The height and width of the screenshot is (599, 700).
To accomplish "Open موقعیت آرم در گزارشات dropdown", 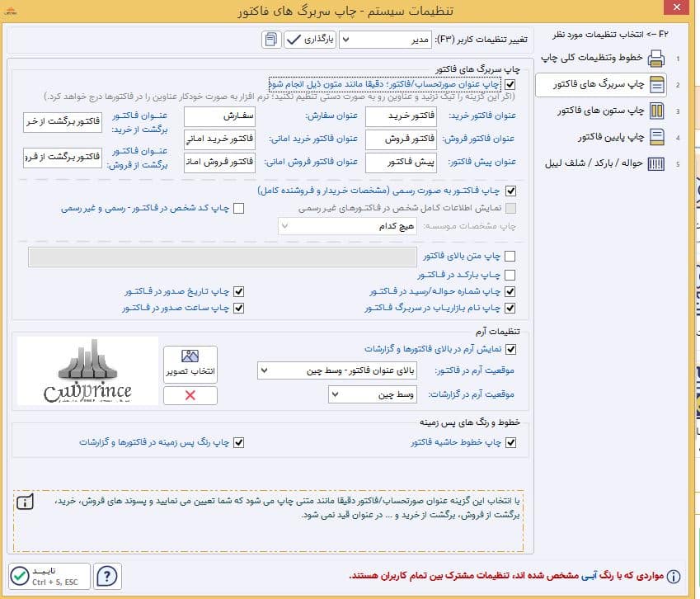I will (373, 394).
